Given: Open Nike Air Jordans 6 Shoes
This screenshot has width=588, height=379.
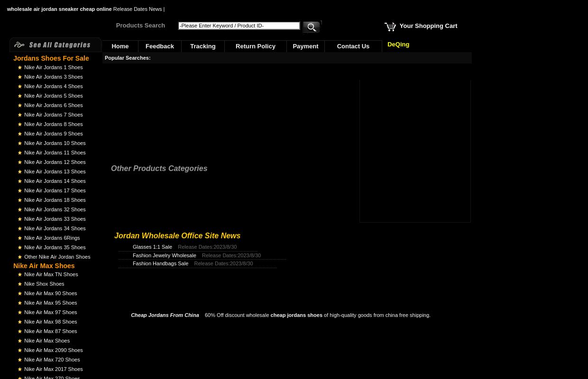Looking at the screenshot, I should [54, 105].
